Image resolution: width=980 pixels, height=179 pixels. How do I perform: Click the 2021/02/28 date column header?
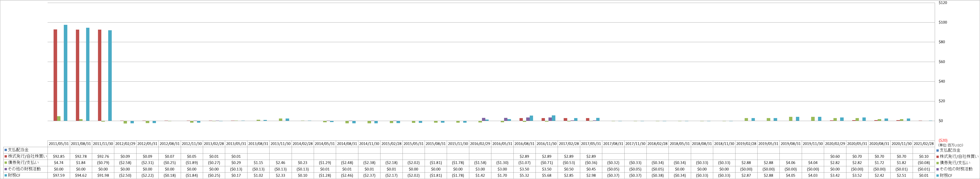tap(924, 144)
